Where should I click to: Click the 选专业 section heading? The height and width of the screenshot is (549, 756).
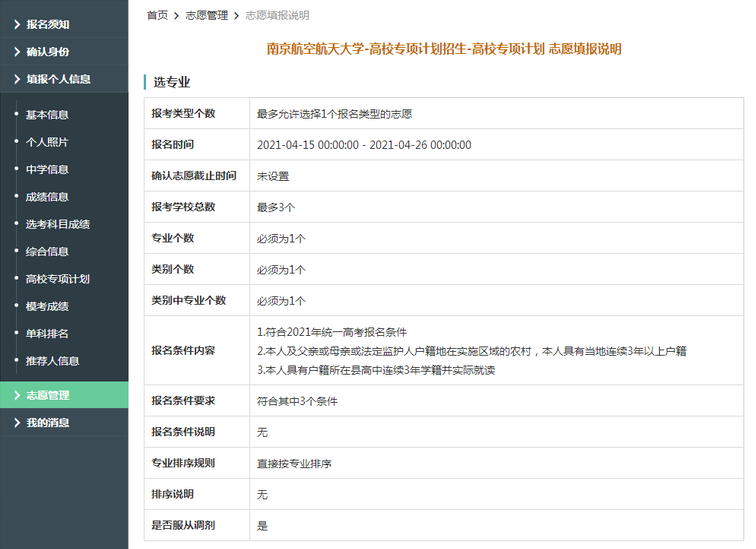click(172, 82)
